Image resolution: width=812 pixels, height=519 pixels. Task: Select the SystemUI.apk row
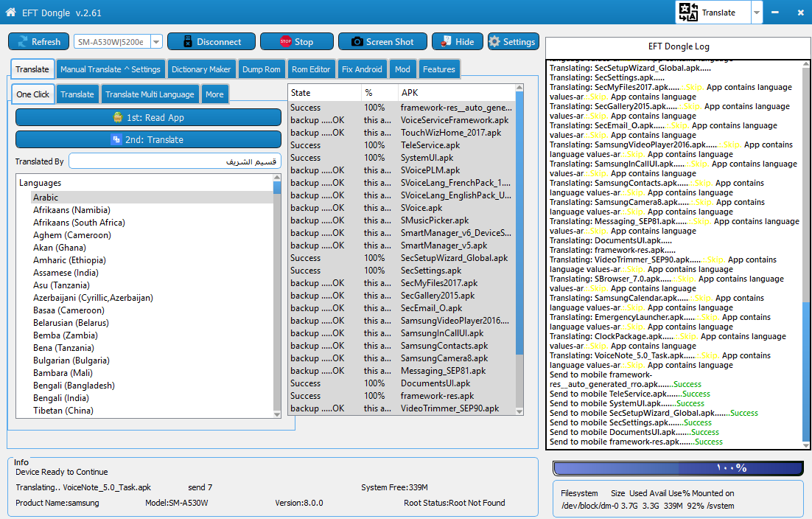(x=402, y=158)
